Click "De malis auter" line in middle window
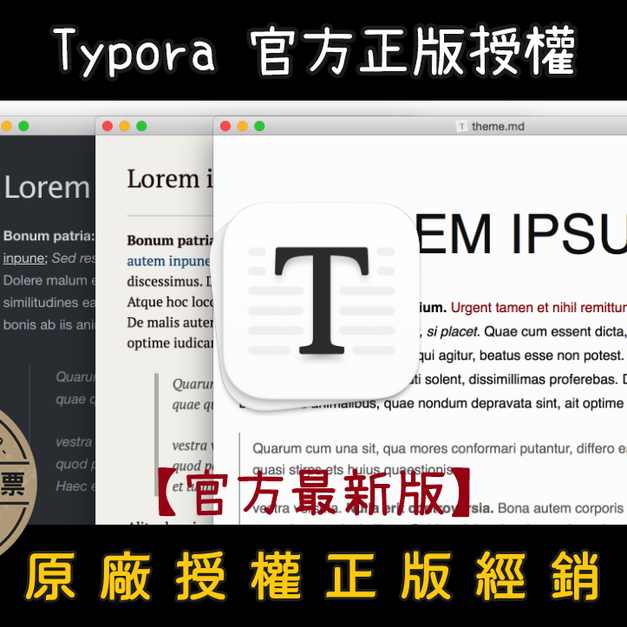Viewport: 627px width, 627px height. 170,322
